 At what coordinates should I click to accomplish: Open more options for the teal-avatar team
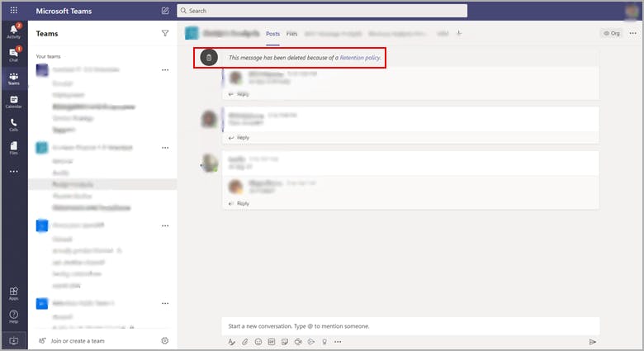[x=165, y=148]
